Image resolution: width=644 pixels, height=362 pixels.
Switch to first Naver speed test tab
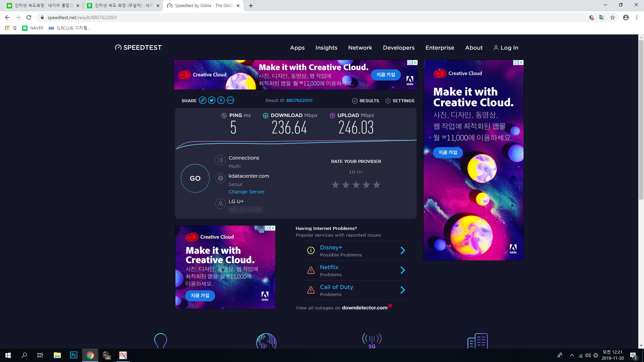click(43, 6)
